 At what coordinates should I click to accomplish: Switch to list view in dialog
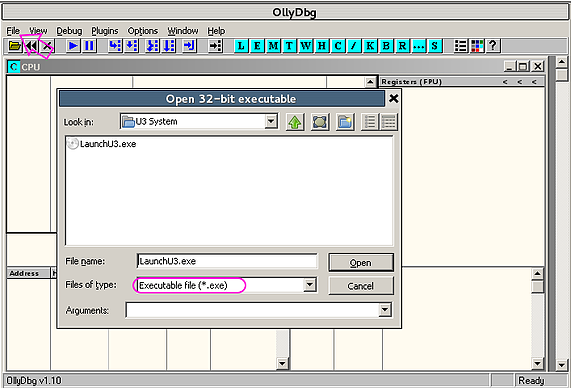coord(370,122)
